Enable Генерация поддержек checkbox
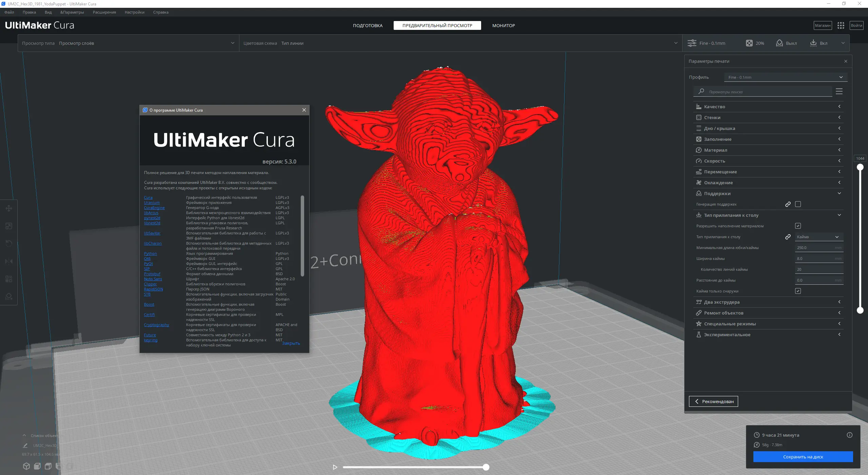Screen dimensions: 868x475 pos(798,204)
